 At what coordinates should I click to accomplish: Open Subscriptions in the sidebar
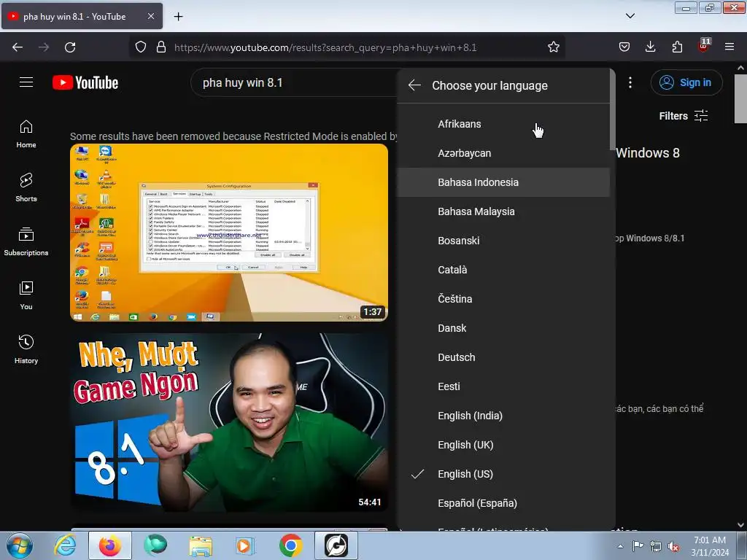point(26,242)
